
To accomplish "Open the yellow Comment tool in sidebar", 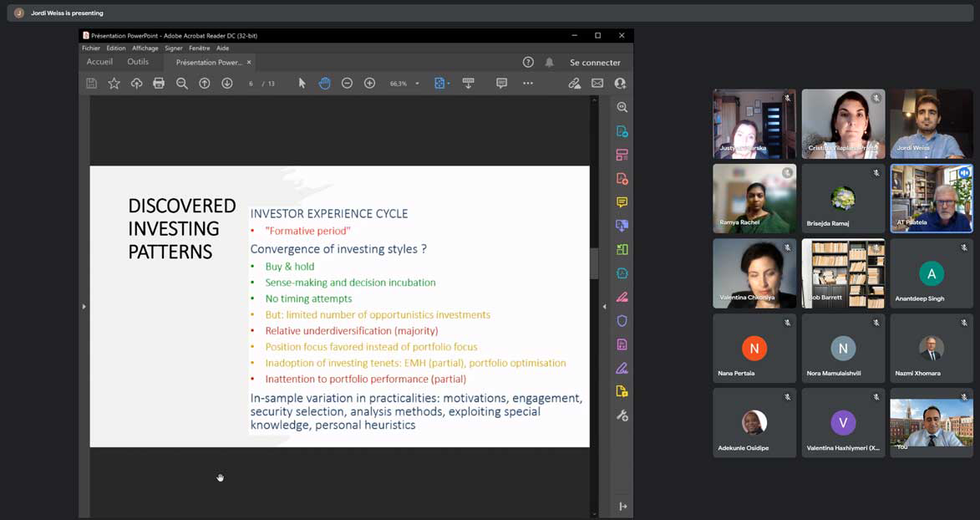I will [622, 202].
